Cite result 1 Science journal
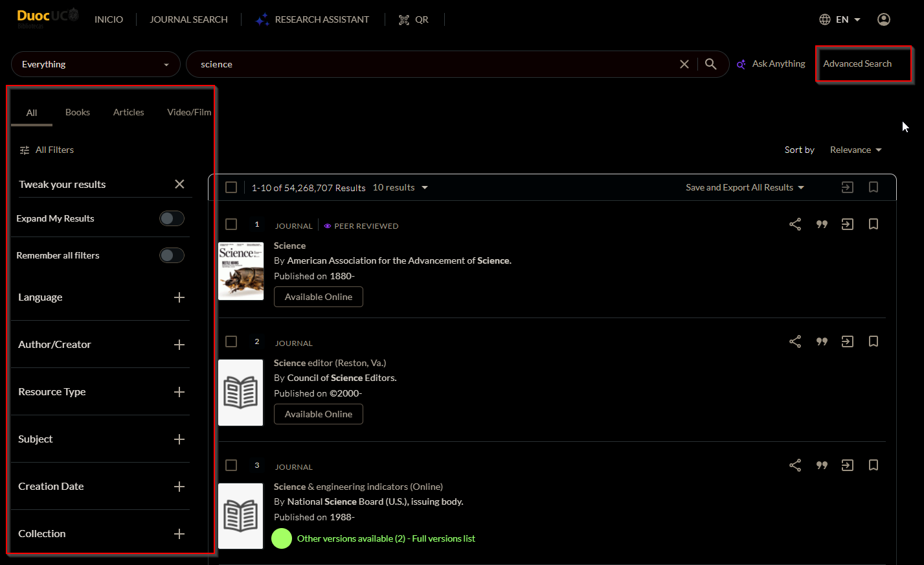The width and height of the screenshot is (924, 565). point(822,224)
